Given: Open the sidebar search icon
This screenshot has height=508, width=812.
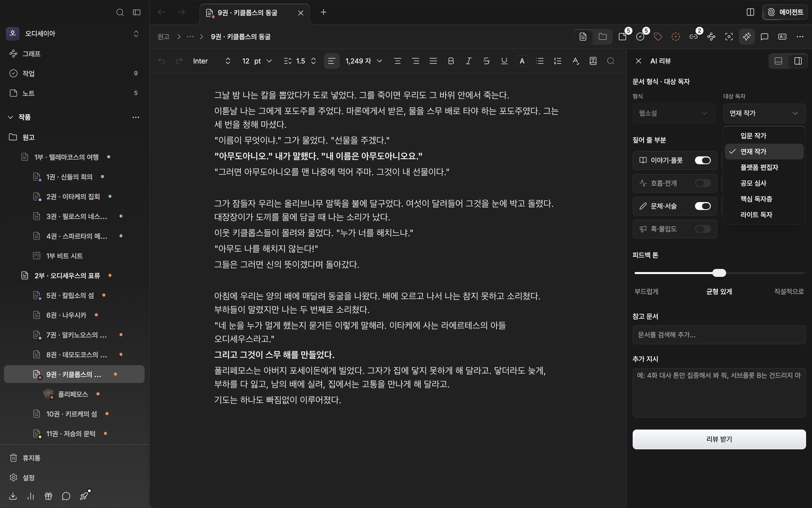Looking at the screenshot, I should click(x=120, y=12).
